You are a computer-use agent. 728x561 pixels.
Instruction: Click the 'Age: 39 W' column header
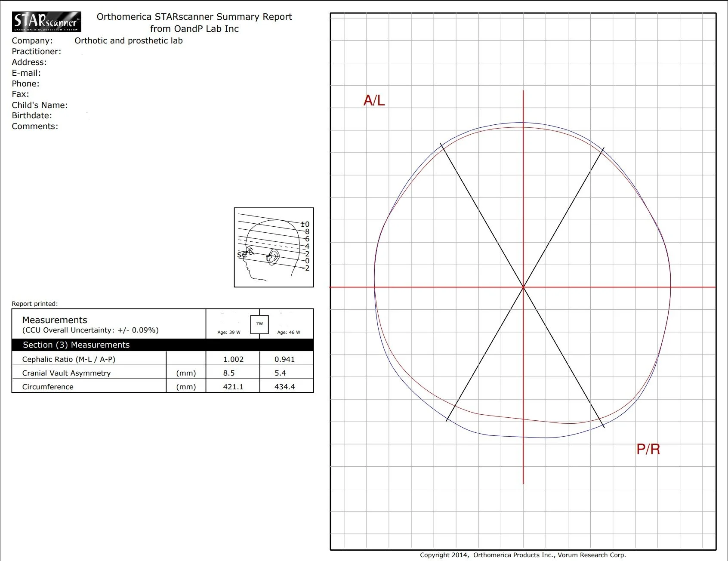tap(229, 332)
